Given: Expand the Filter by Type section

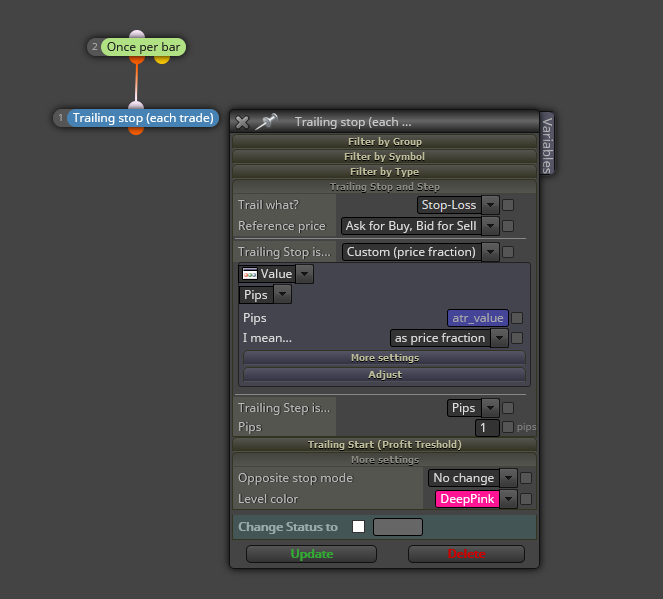Looking at the screenshot, I should 384,172.
